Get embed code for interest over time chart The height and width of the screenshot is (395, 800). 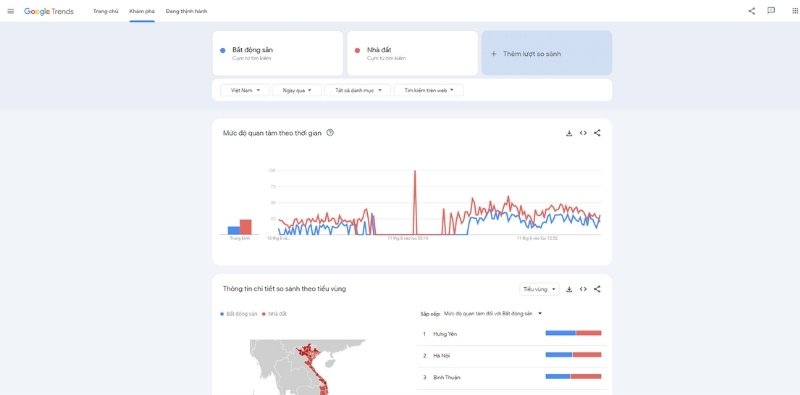pyautogui.click(x=583, y=133)
